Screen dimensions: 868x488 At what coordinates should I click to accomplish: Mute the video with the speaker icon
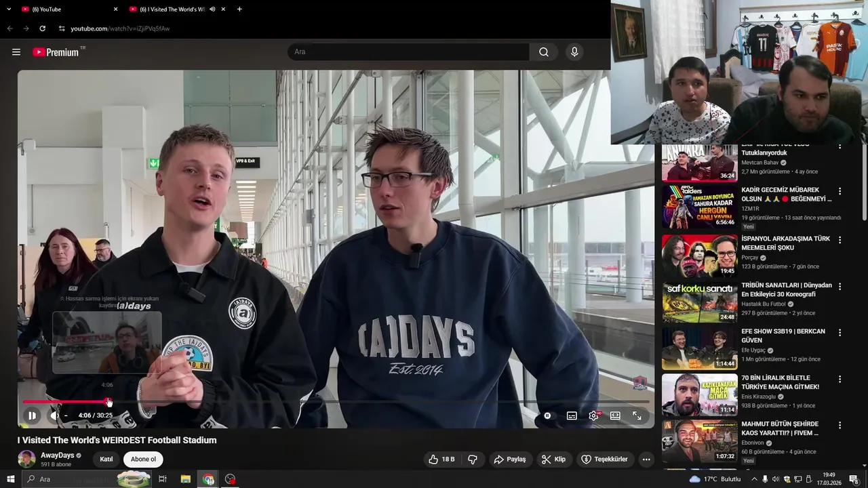coord(55,415)
